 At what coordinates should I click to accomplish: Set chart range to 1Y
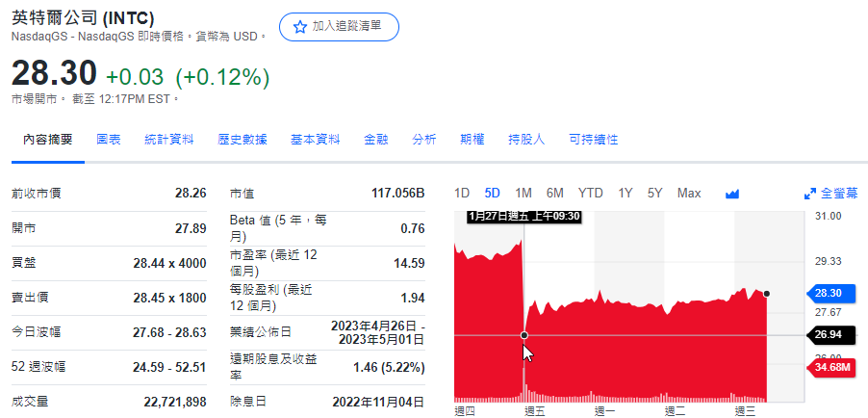625,194
